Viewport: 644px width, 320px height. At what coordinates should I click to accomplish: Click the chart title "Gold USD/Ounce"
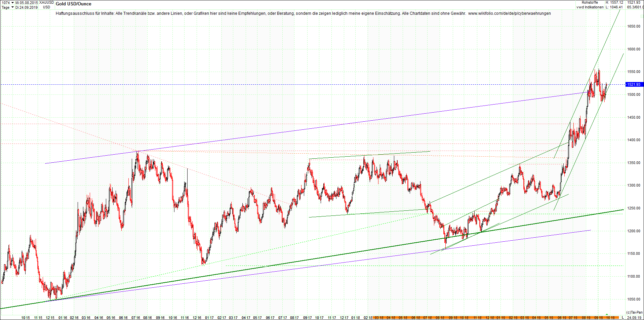pos(74,4)
